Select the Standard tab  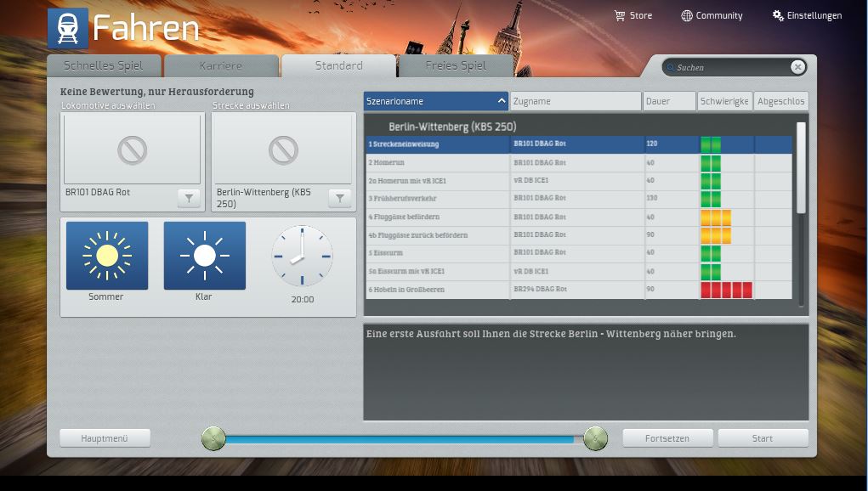pos(339,65)
